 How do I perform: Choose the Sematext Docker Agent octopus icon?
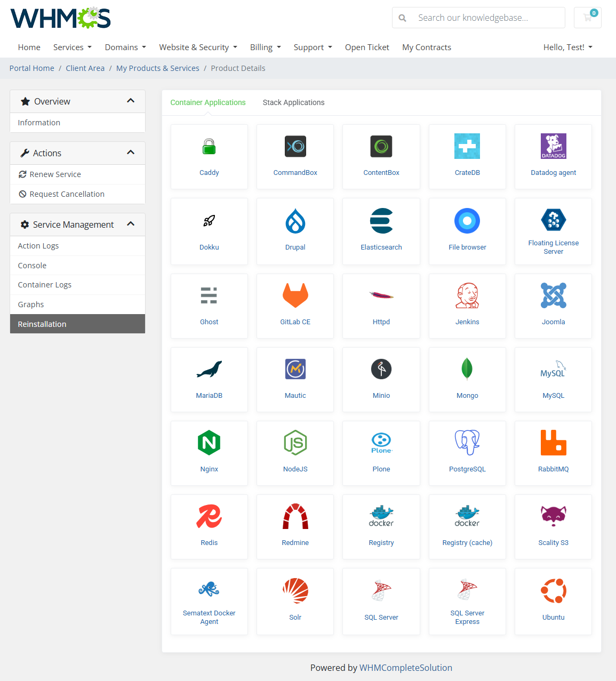point(209,589)
